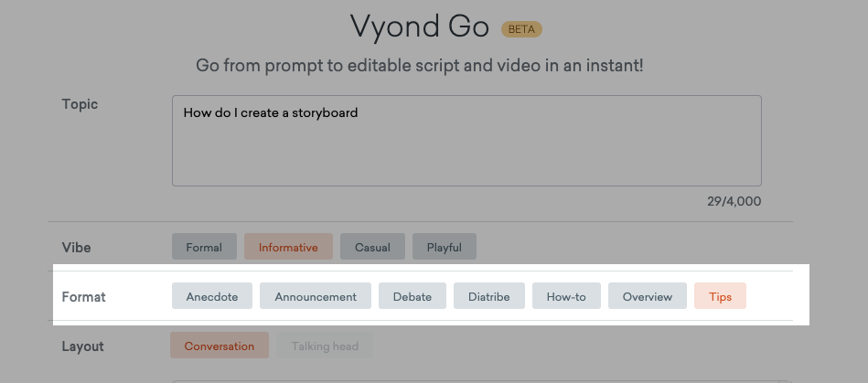
Task: Select the Diatribe format
Action: [489, 296]
